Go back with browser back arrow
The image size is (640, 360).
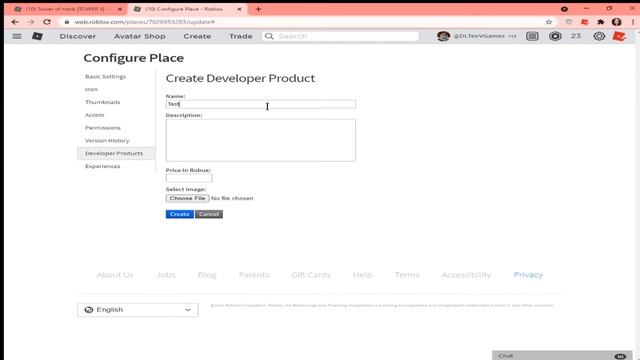[x=15, y=22]
